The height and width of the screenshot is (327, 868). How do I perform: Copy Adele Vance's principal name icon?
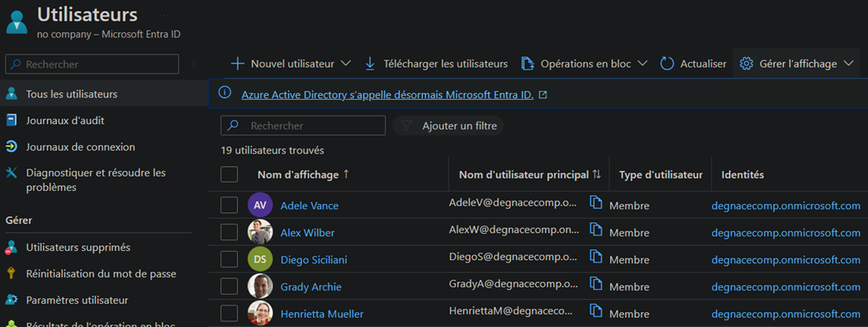[595, 202]
